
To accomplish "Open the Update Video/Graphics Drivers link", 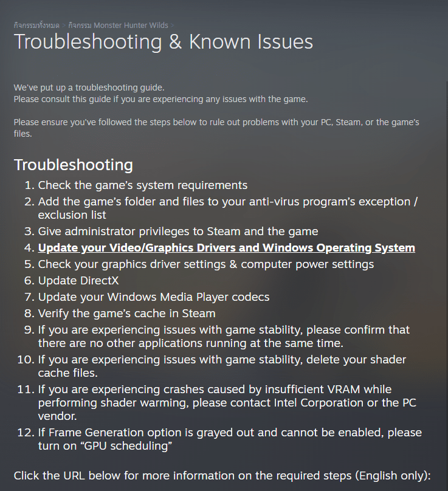I will pyautogui.click(x=227, y=248).
